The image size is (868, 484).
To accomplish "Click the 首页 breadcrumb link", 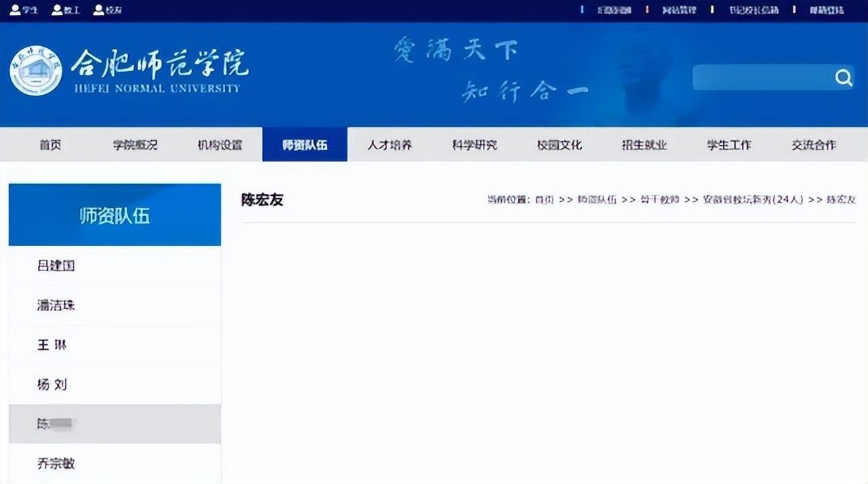I will coord(544,200).
